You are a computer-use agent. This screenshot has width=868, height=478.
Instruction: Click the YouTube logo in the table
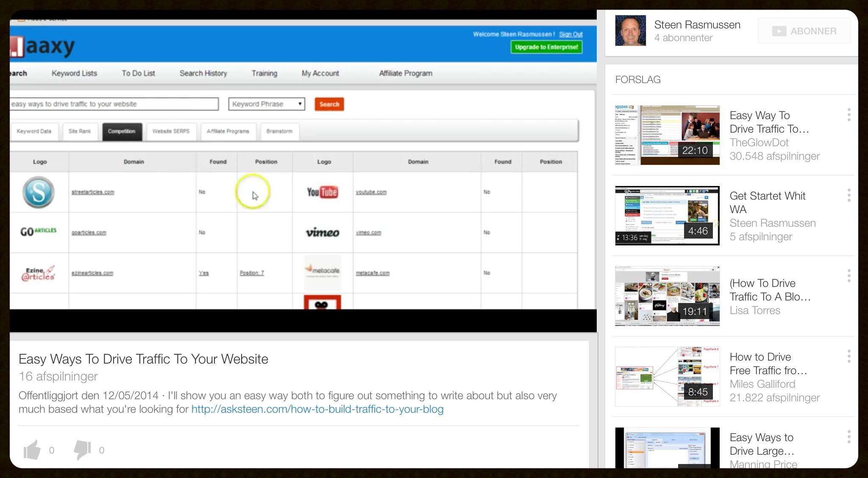click(x=322, y=192)
